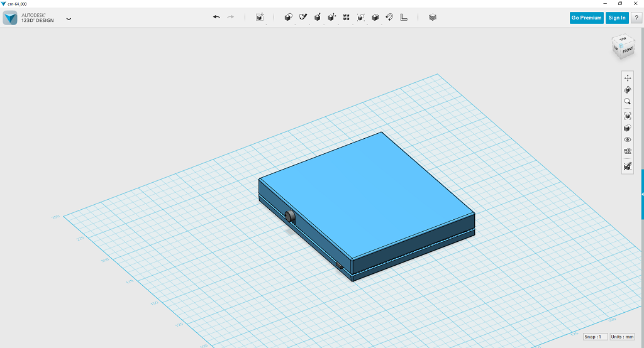644x348 pixels.
Task: Expand the collapsed right side panel arrow
Action: coord(641,195)
